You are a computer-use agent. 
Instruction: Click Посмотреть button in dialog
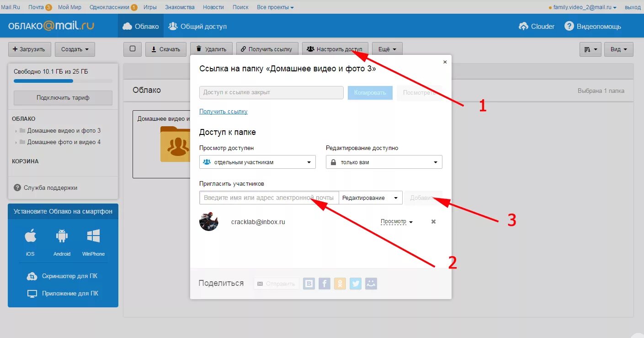[x=419, y=92]
